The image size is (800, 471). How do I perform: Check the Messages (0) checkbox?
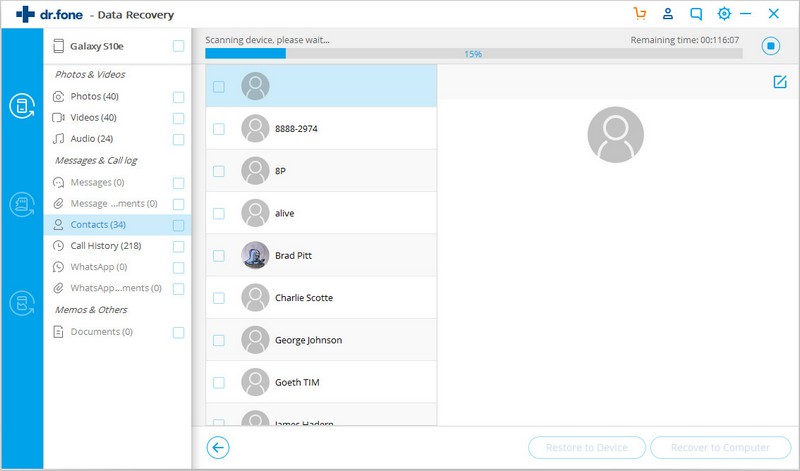point(179,183)
